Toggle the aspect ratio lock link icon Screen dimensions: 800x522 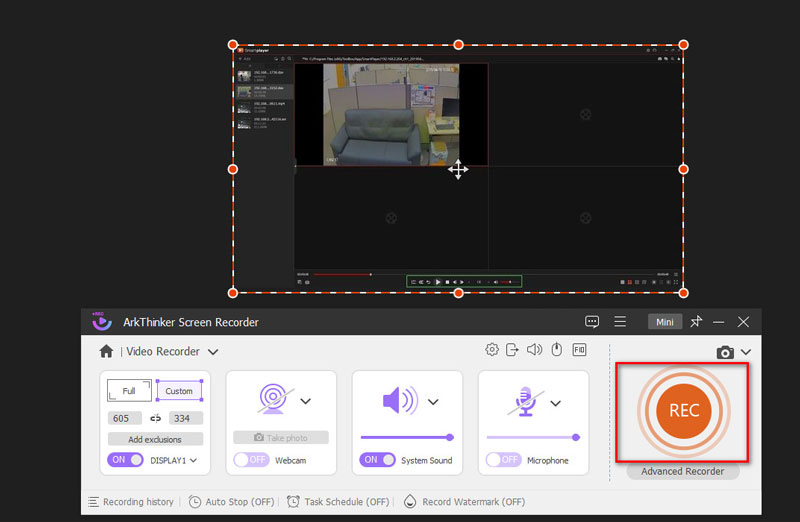click(x=156, y=418)
